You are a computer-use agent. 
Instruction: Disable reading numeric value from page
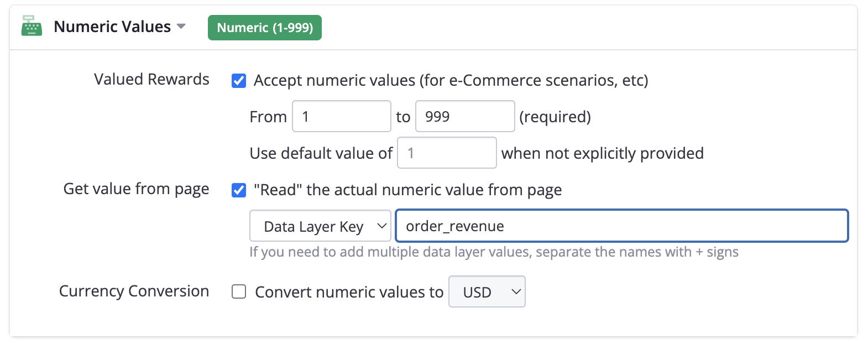point(239,190)
